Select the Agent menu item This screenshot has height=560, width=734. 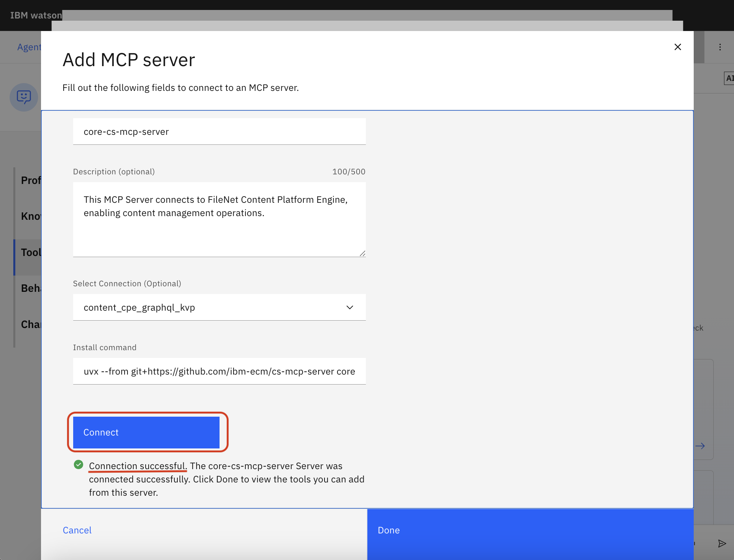point(29,47)
